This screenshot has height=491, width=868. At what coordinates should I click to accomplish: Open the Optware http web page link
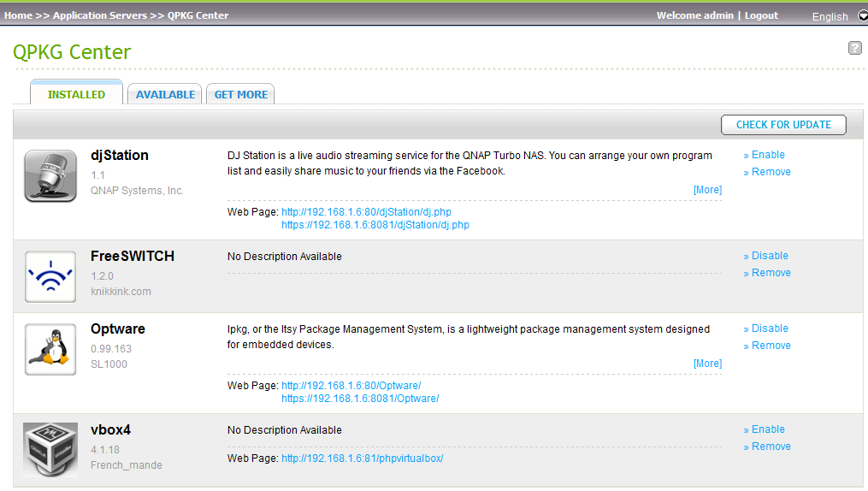351,385
